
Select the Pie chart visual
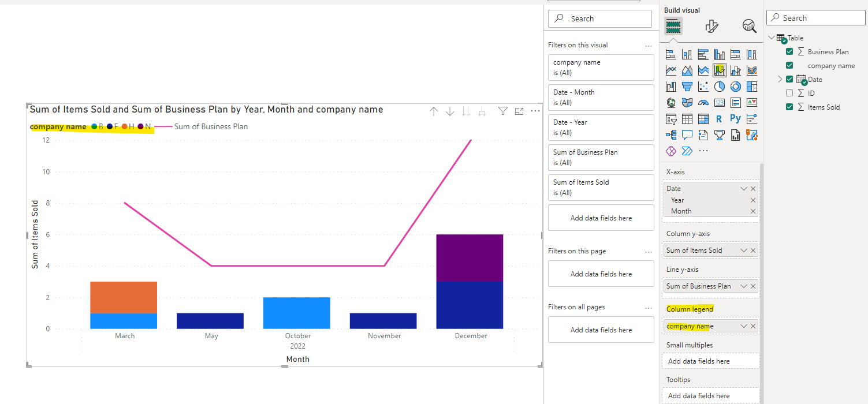tap(720, 87)
